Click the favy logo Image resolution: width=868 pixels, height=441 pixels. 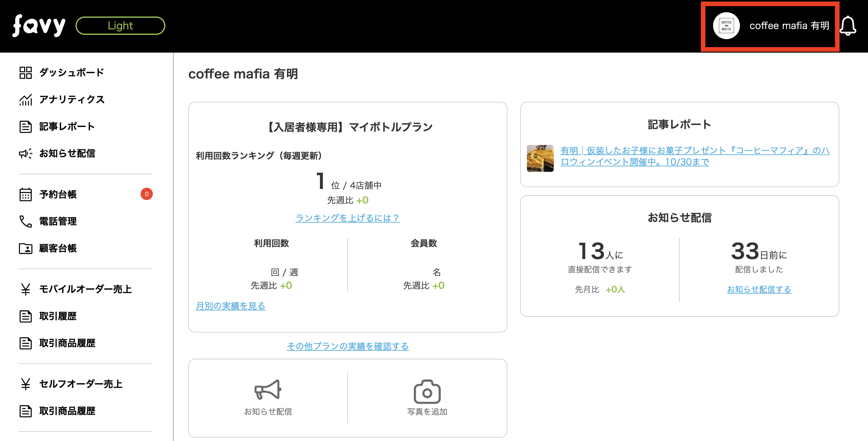pos(39,26)
